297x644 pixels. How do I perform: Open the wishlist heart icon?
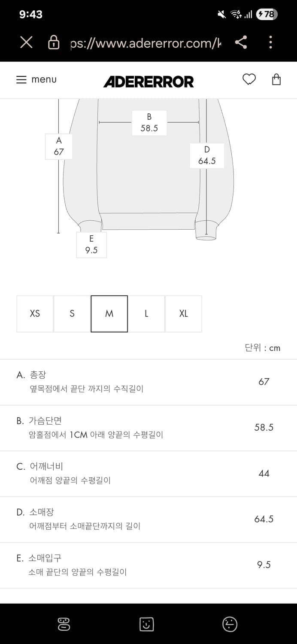pyautogui.click(x=249, y=79)
